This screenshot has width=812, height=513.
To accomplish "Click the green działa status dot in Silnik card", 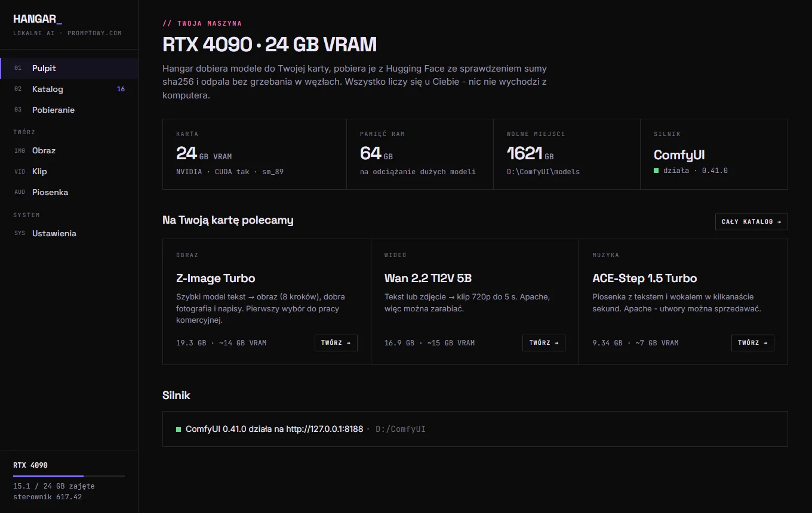I will tap(657, 171).
